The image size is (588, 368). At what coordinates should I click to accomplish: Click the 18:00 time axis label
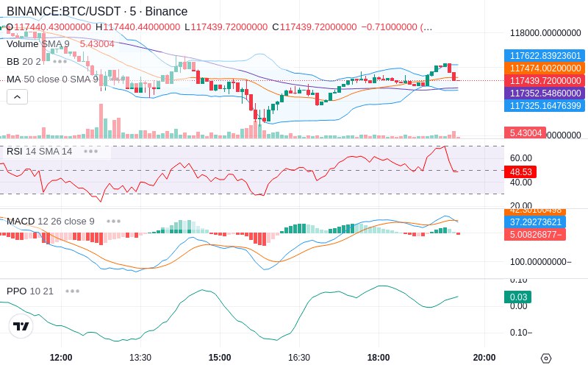tap(379, 358)
